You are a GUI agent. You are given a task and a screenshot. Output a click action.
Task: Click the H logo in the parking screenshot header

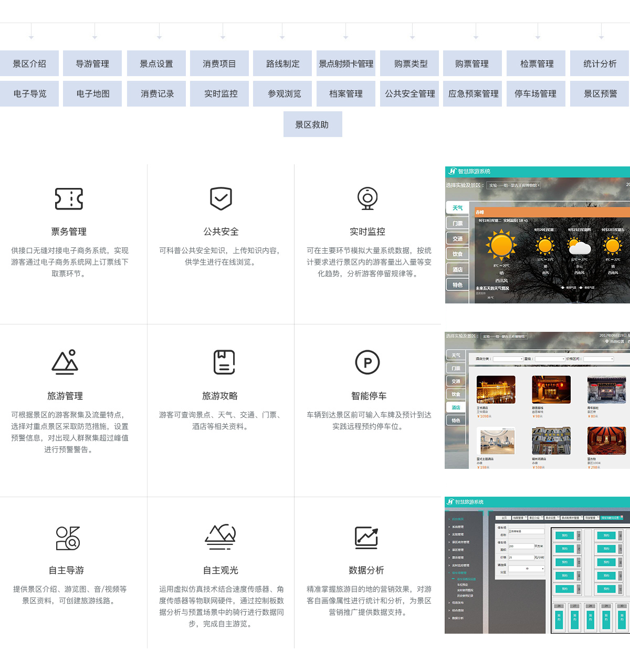pos(450,502)
